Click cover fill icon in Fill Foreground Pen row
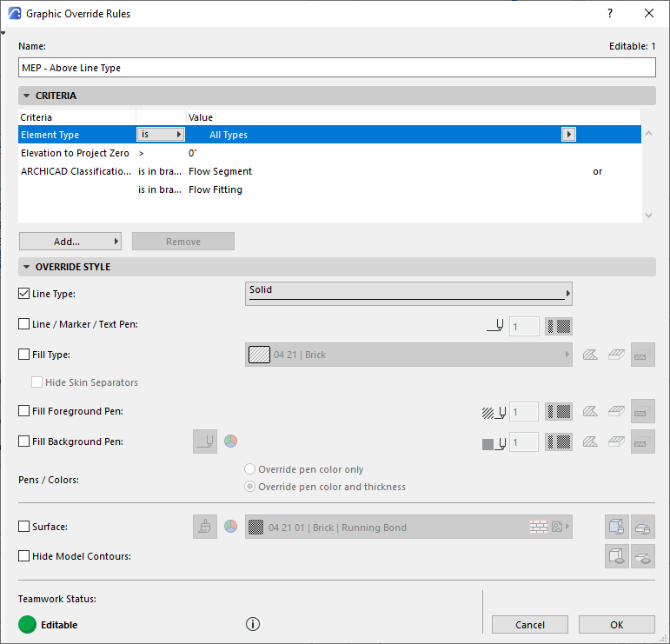670x644 pixels. point(616,412)
